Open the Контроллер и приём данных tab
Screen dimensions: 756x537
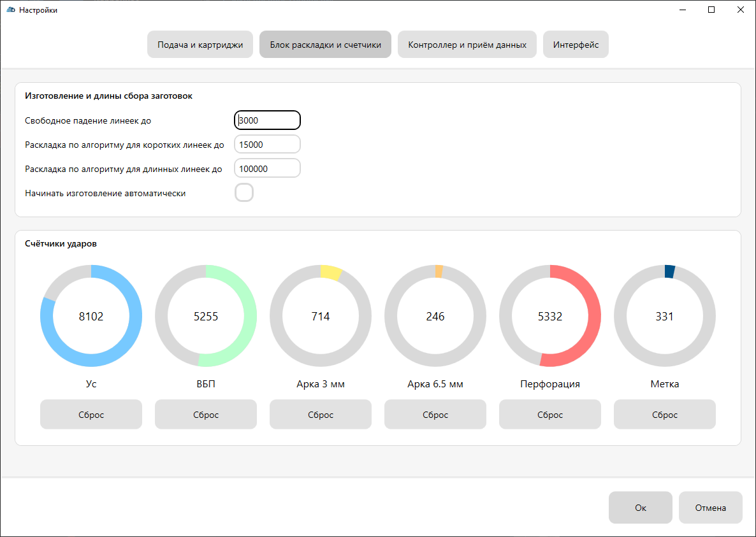[467, 45]
